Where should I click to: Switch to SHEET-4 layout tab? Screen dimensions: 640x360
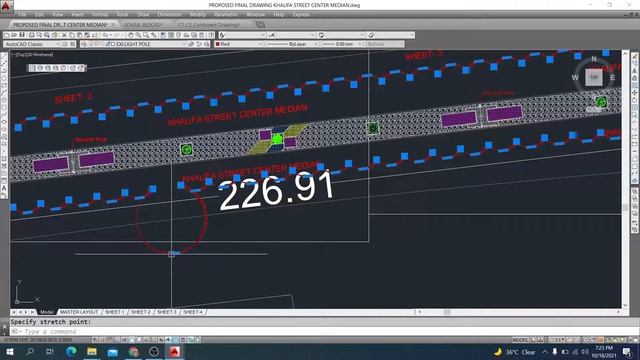[193, 312]
